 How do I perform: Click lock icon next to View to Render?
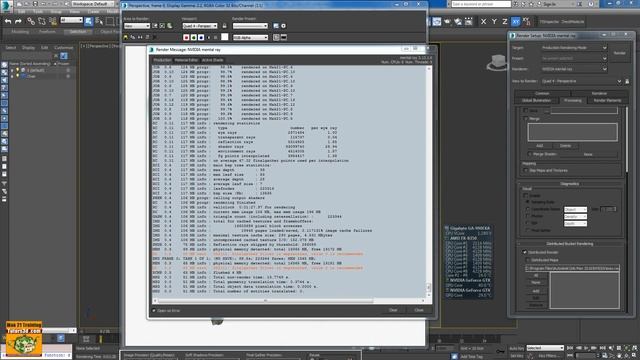point(627,81)
